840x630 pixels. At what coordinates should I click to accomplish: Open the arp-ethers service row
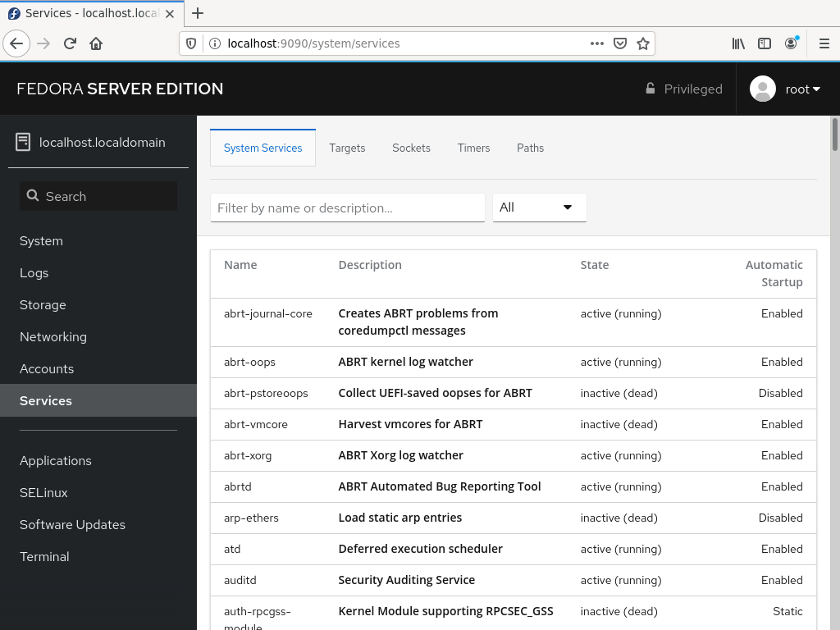point(514,518)
